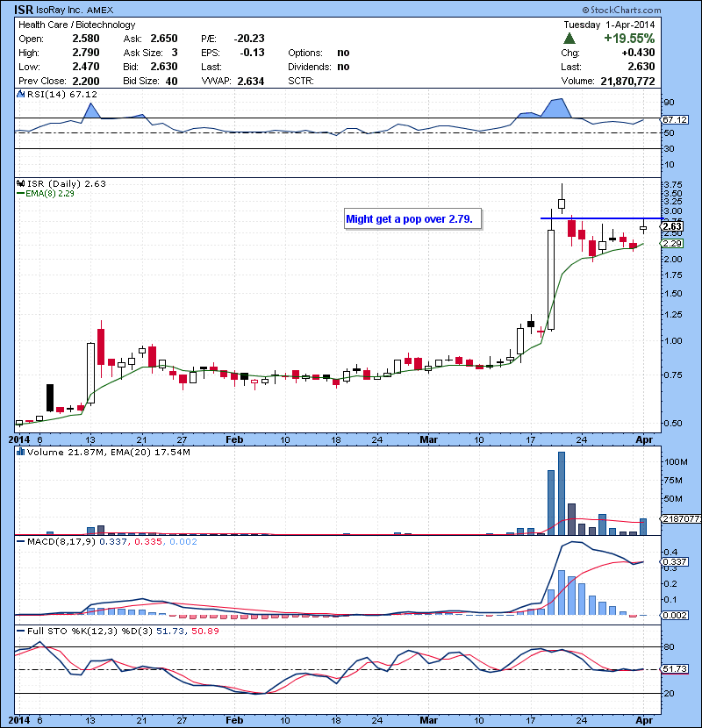Screen dimensions: 702x728
Task: Click the VWAP value 2.634
Action: (x=251, y=82)
